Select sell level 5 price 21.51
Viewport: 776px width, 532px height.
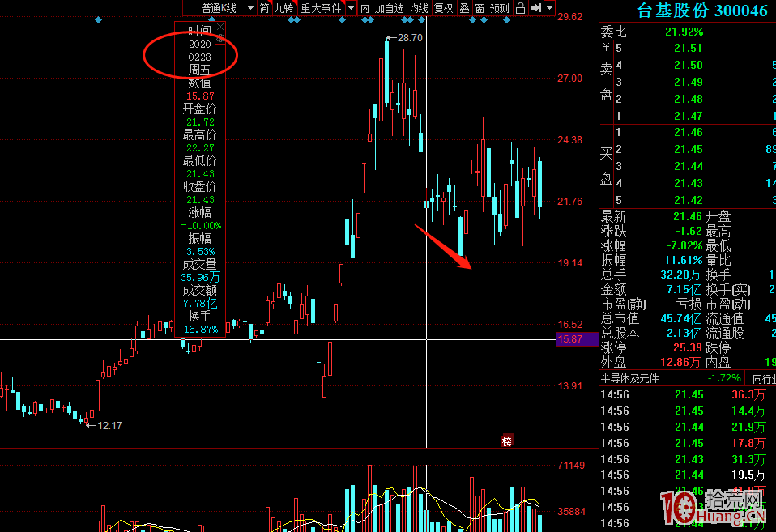[688, 48]
